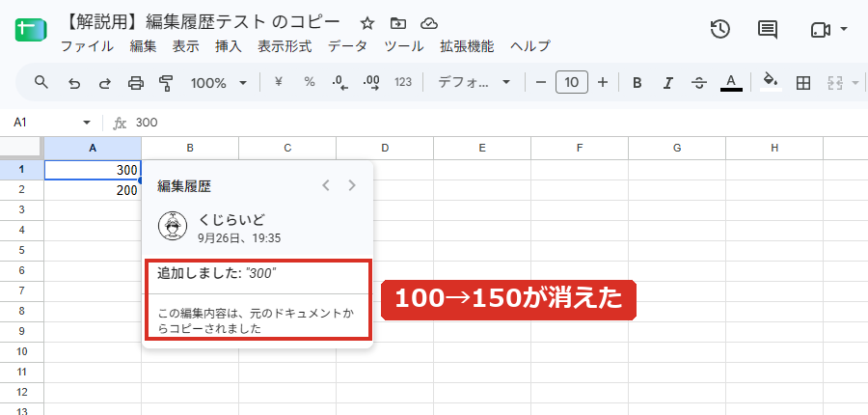Move document using the folder icon
The height and width of the screenshot is (415, 868).
click(x=398, y=23)
